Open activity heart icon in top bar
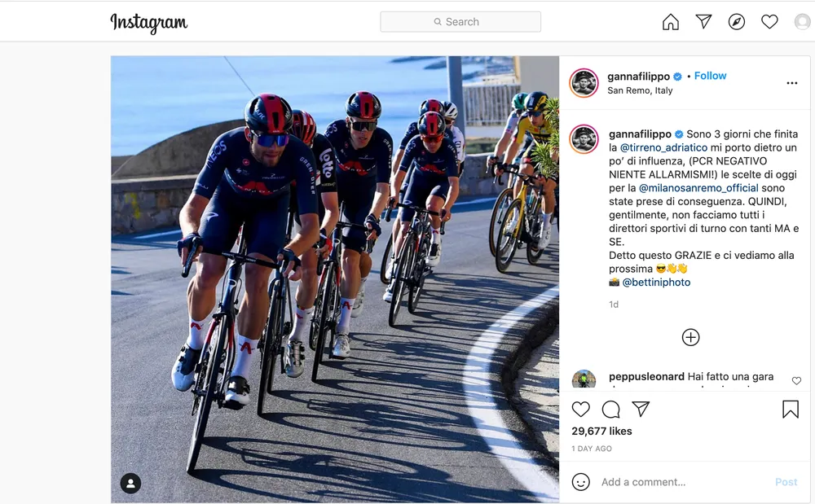The height and width of the screenshot is (504, 815). pos(769,22)
